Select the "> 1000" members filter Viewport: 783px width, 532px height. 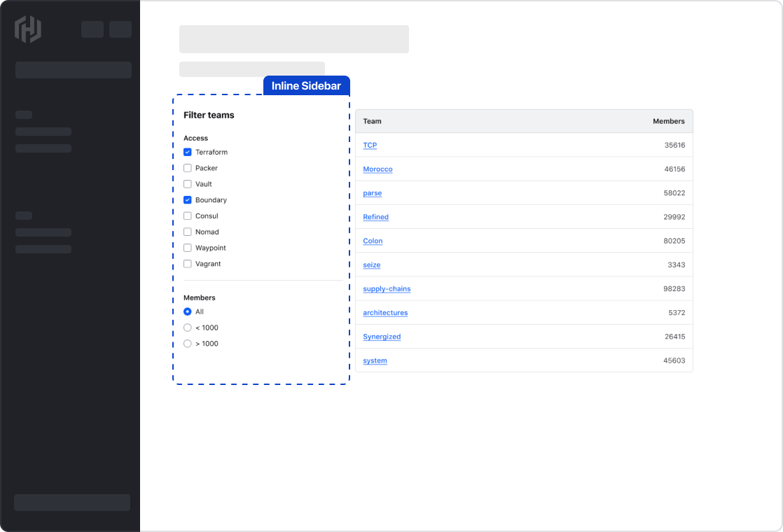click(187, 343)
